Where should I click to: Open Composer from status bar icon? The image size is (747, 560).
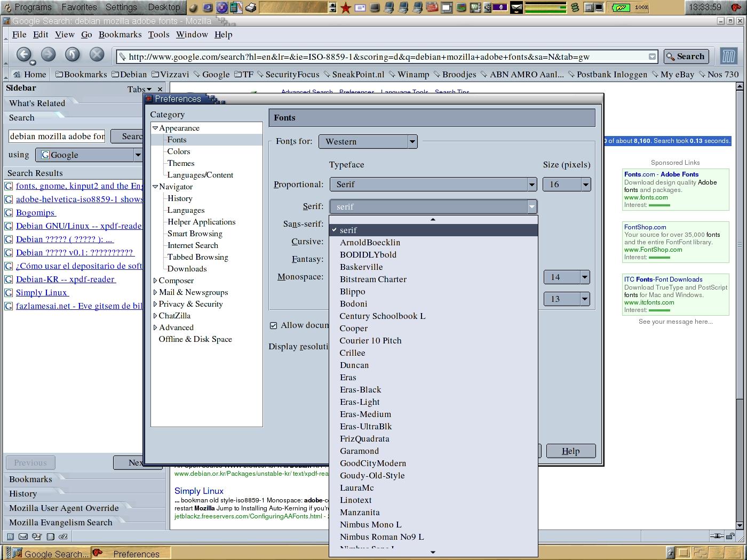pyautogui.click(x=37, y=537)
